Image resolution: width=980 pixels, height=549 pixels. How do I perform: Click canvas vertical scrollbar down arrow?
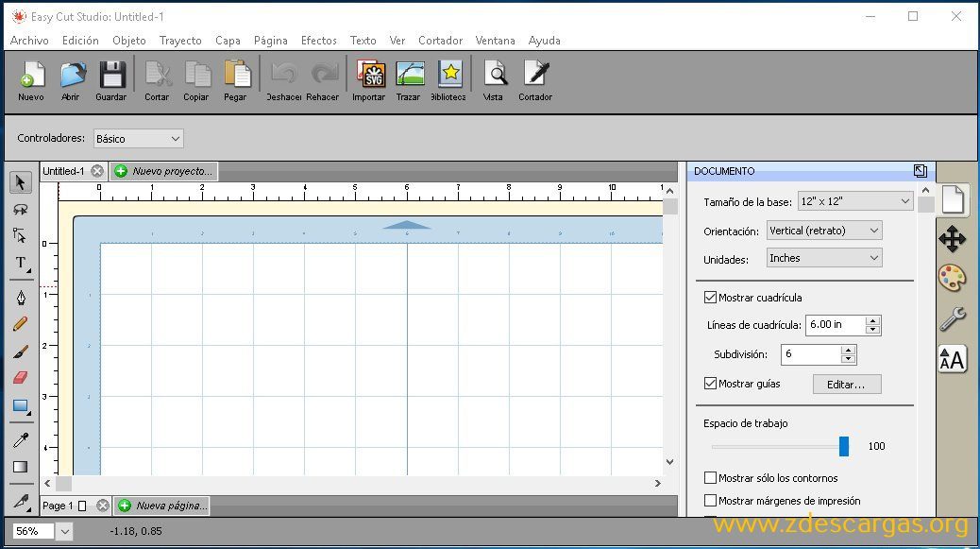click(670, 462)
